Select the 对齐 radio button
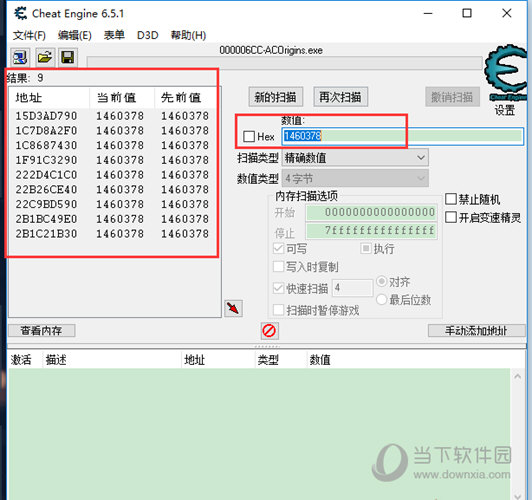The image size is (532, 500). pos(381,282)
